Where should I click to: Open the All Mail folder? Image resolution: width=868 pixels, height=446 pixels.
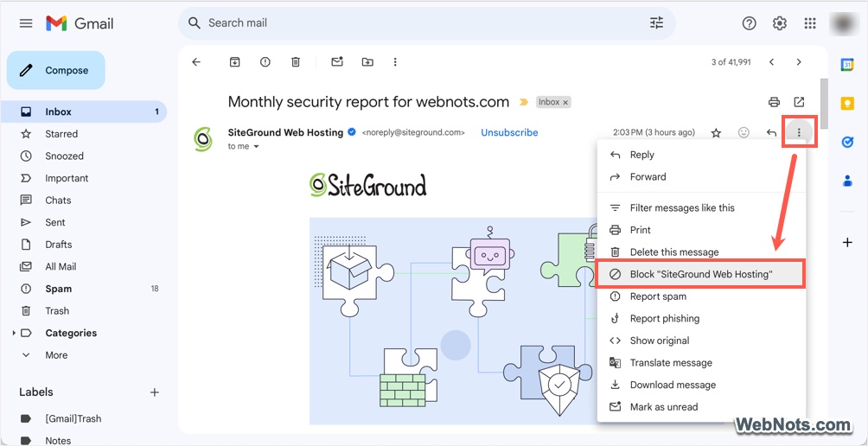[84, 267]
